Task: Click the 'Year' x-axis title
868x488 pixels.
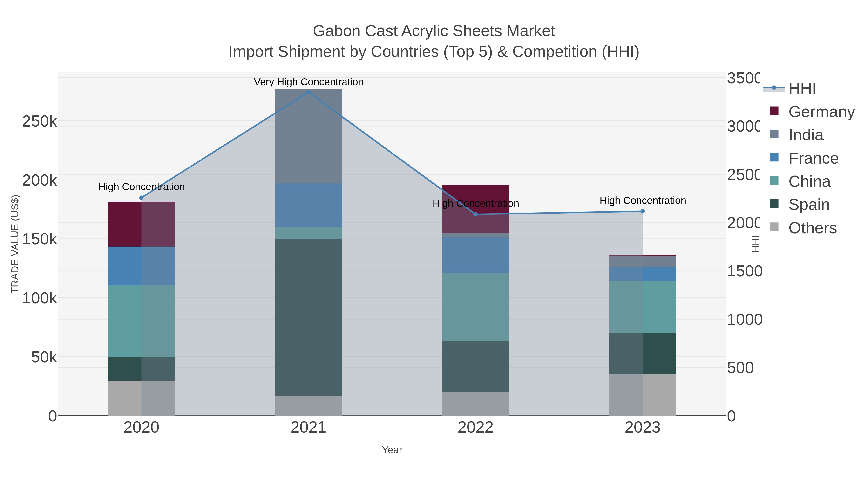Action: [392, 450]
